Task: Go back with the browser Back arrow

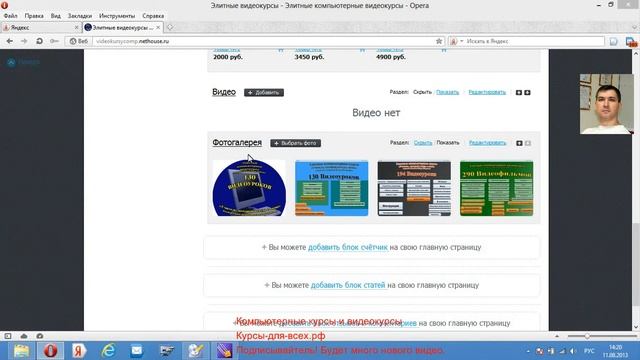Action: coord(10,41)
